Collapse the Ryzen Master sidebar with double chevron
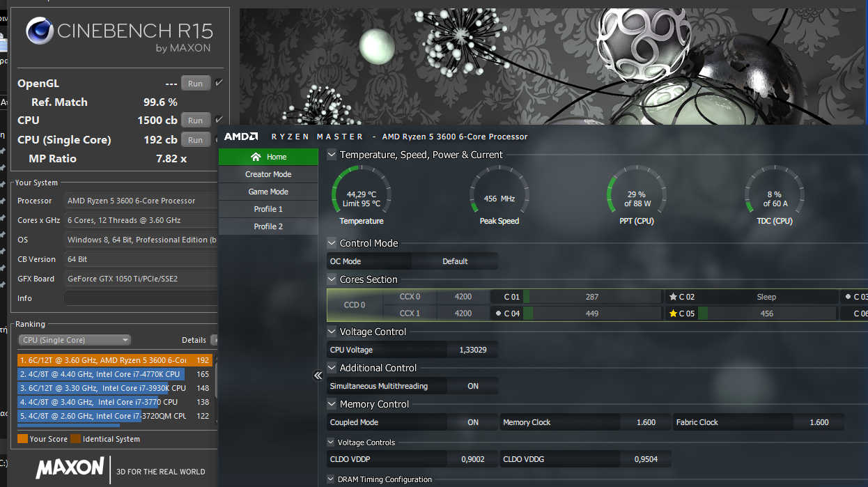The width and height of the screenshot is (868, 487). click(x=318, y=376)
